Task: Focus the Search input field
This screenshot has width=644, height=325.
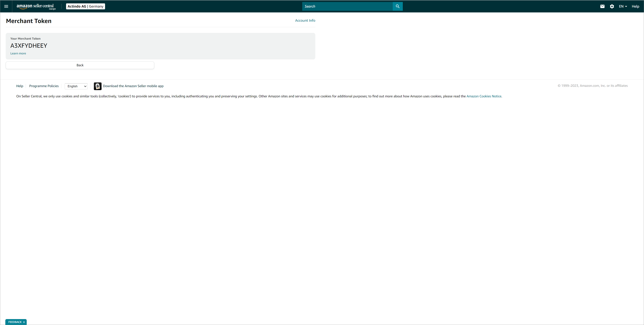Action: [x=347, y=6]
